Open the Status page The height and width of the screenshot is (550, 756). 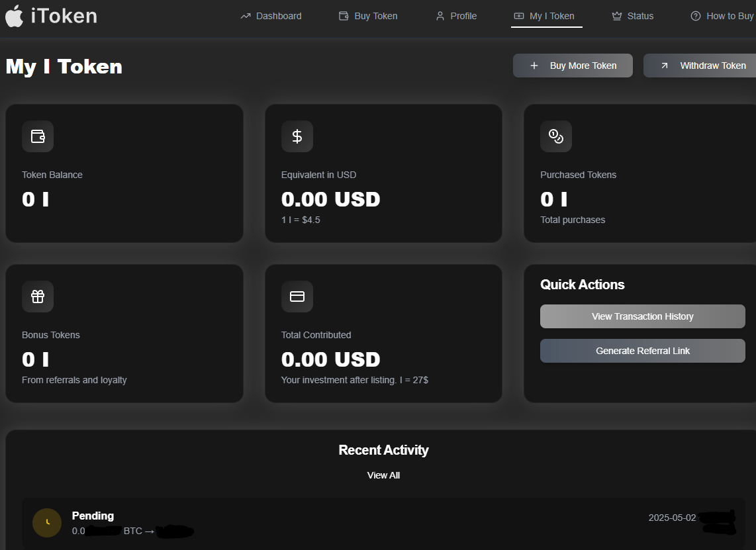[x=633, y=16]
